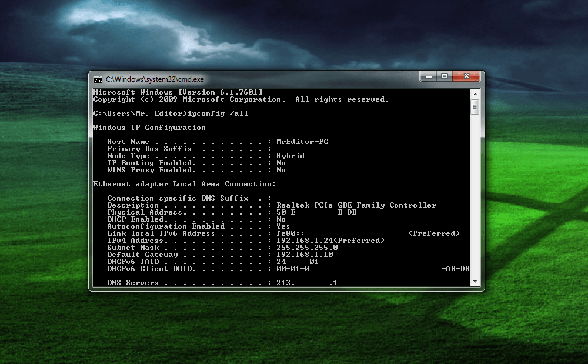This screenshot has width=588, height=364.
Task: Click the 'DHCPv6 IAID' label
Action: click(x=133, y=262)
